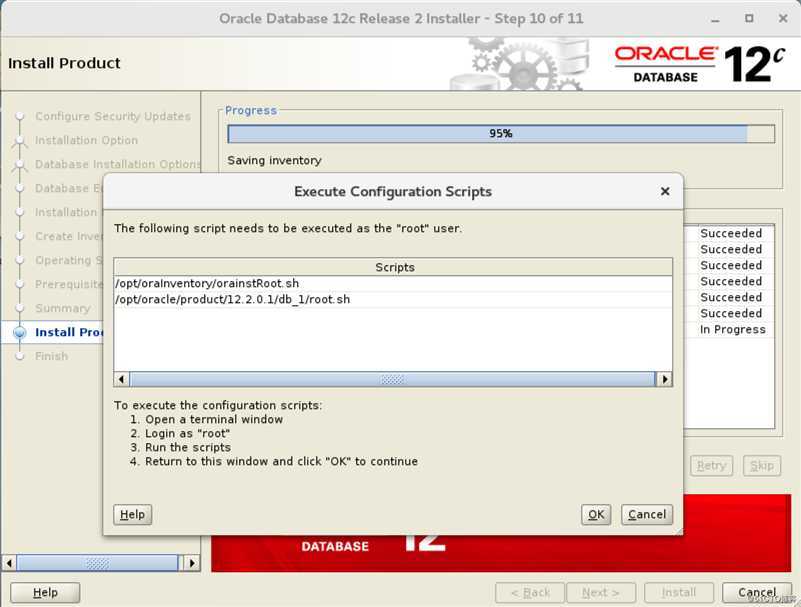Select Configure Security Updates step
The image size is (801, 607).
pos(113,116)
